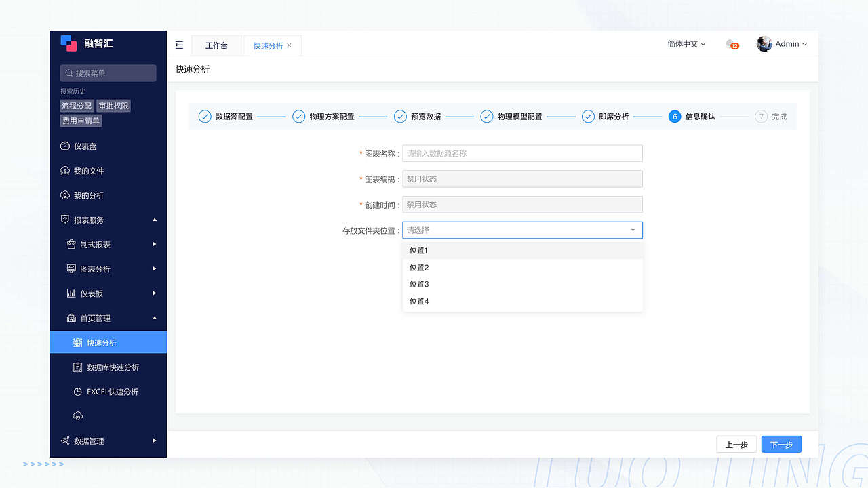Expand the 仪表板 submenu arrow
Image resolution: width=868 pixels, height=488 pixels.
pyautogui.click(x=155, y=293)
